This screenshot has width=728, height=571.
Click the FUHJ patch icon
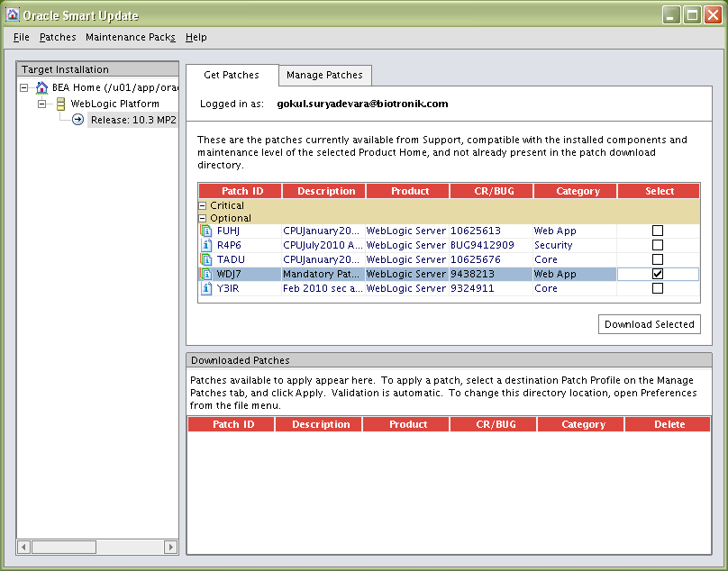pos(206,231)
